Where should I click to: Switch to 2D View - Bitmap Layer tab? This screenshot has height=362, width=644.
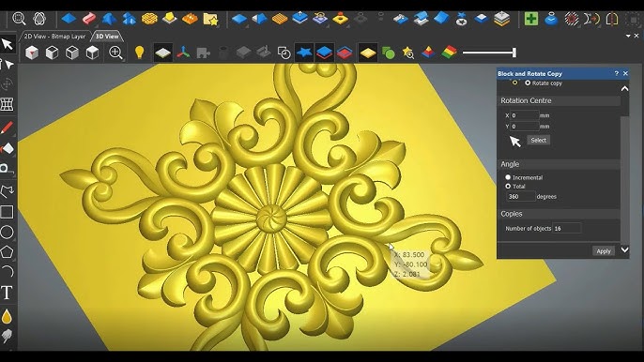pyautogui.click(x=54, y=37)
